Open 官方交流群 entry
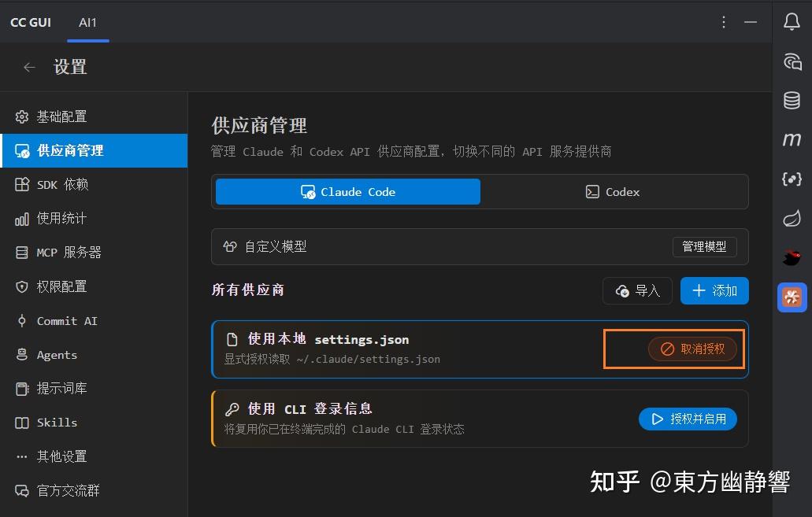Screen dimensions: 812x517 point(94,490)
